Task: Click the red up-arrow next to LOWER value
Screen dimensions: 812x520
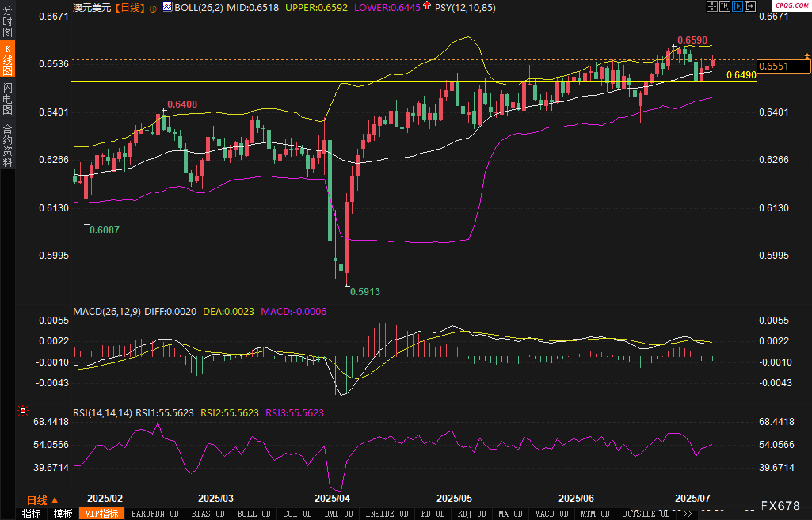Action: [x=427, y=6]
